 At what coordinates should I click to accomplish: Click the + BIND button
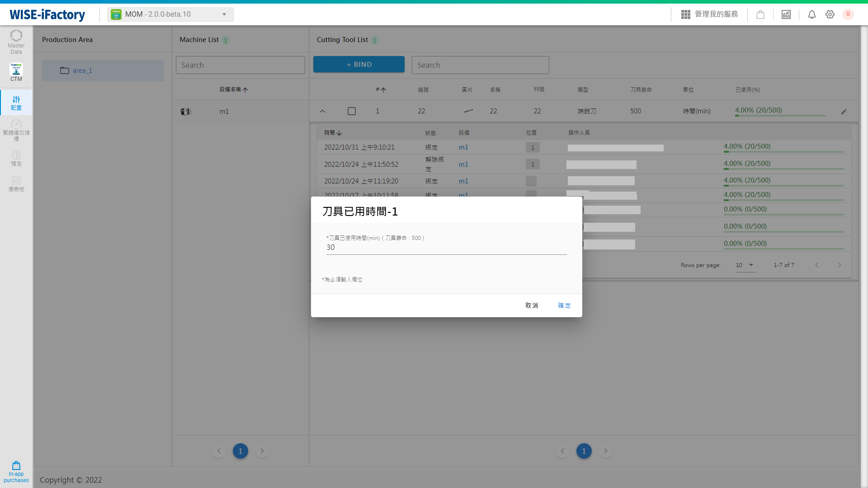(359, 64)
